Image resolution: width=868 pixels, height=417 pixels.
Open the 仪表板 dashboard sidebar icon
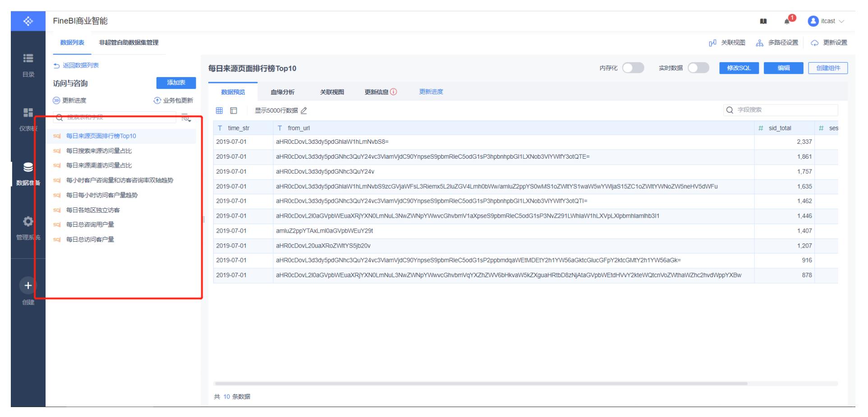tap(28, 112)
